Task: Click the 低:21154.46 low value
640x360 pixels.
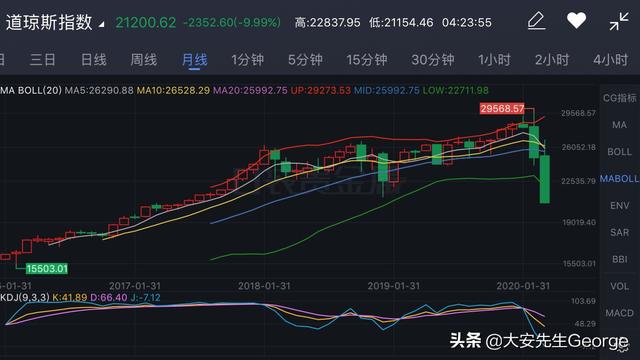Action: coord(401,22)
